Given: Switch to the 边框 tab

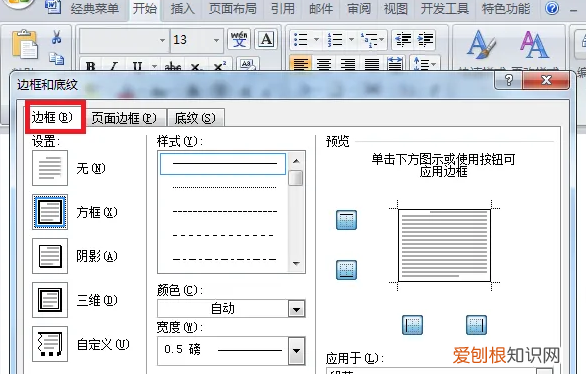Looking at the screenshot, I should (52, 118).
